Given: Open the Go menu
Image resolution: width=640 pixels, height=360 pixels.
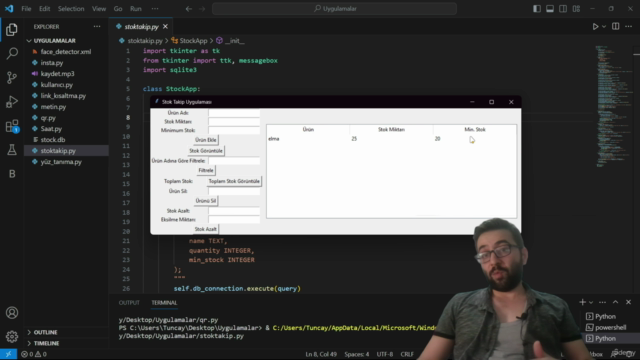Looking at the screenshot, I should [118, 9].
